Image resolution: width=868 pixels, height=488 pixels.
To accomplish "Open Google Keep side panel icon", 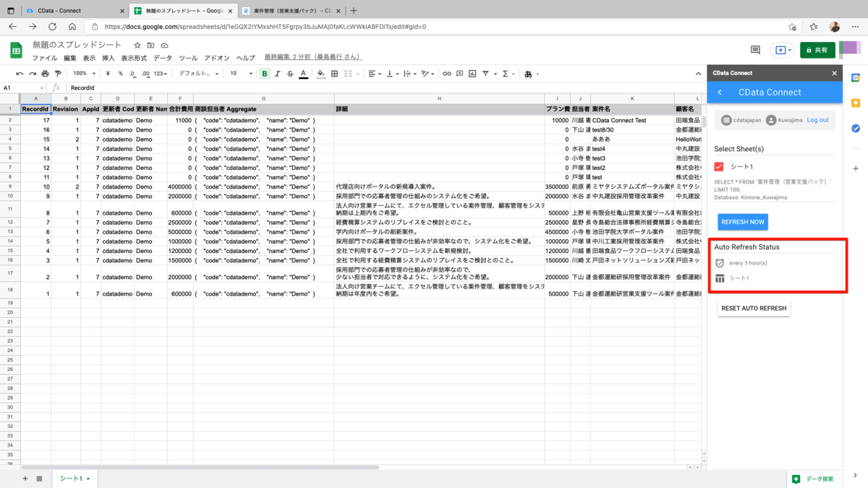I will [x=856, y=103].
